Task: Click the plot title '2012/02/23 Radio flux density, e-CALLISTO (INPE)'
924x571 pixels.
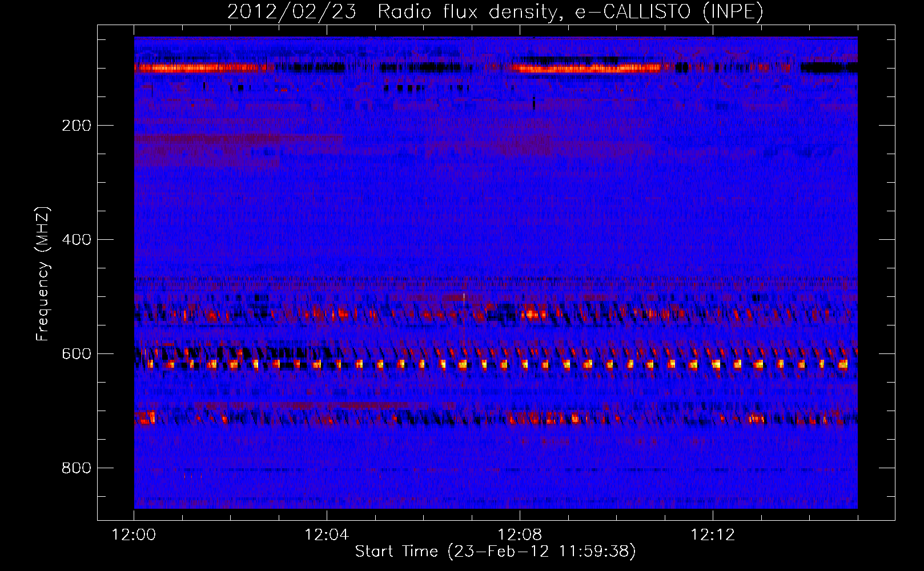Action: [495, 11]
